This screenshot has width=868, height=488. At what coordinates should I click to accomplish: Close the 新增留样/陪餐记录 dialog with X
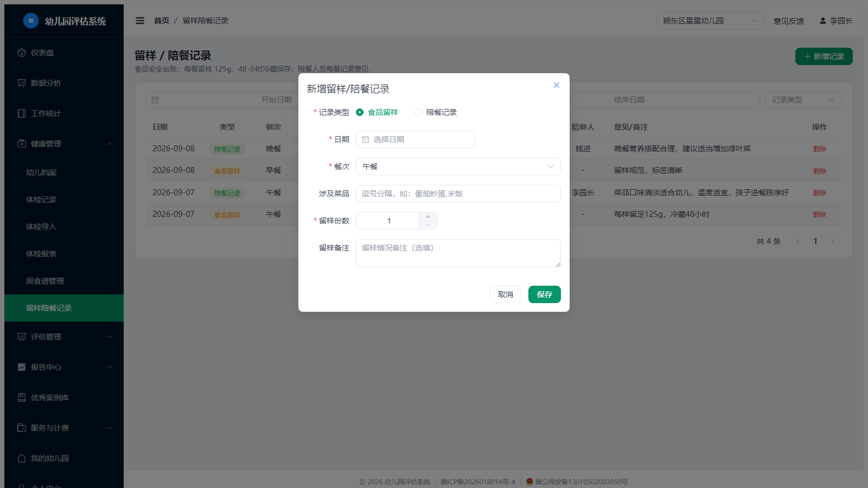coord(557,85)
